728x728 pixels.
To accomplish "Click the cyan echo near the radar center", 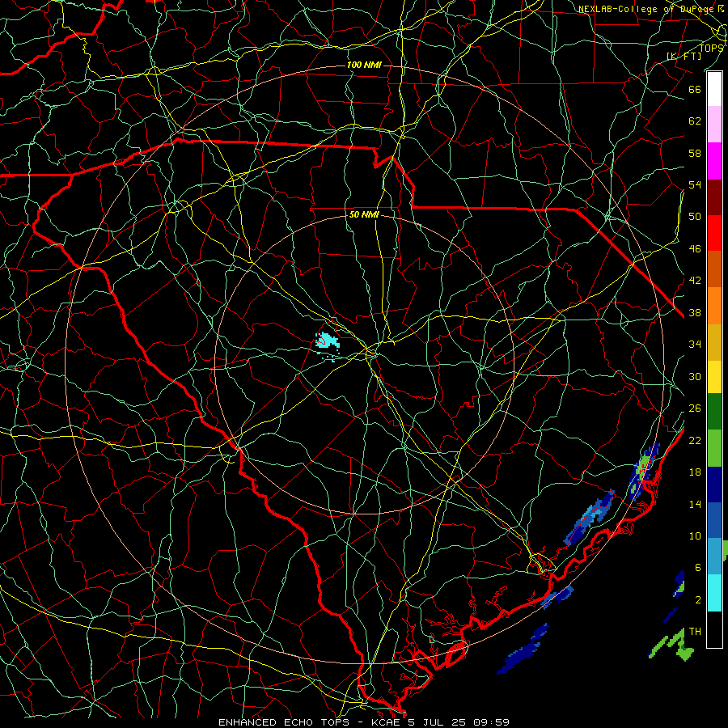I will pos(328,343).
